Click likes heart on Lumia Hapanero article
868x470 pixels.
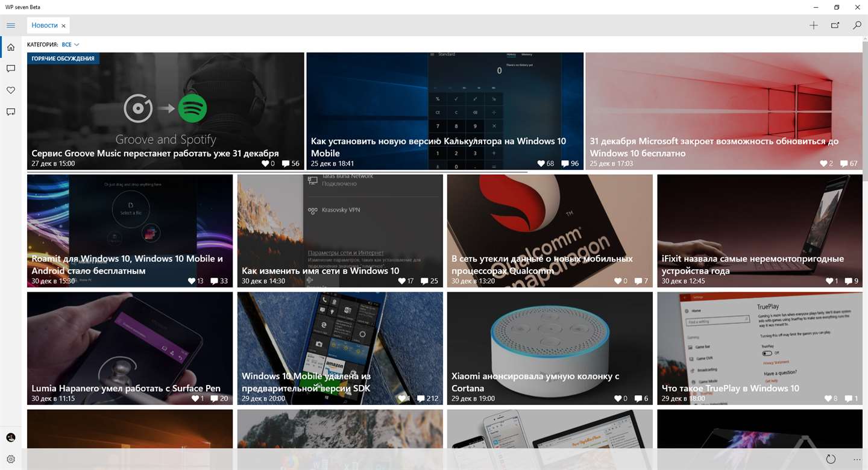[x=195, y=398]
